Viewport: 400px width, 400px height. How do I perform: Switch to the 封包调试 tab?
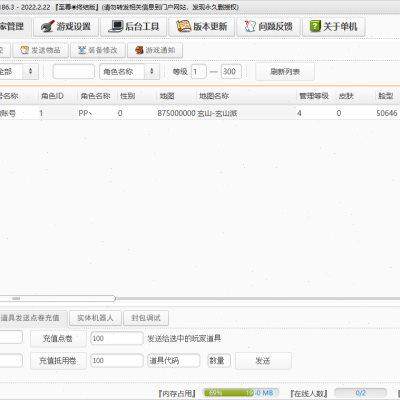coord(146,318)
